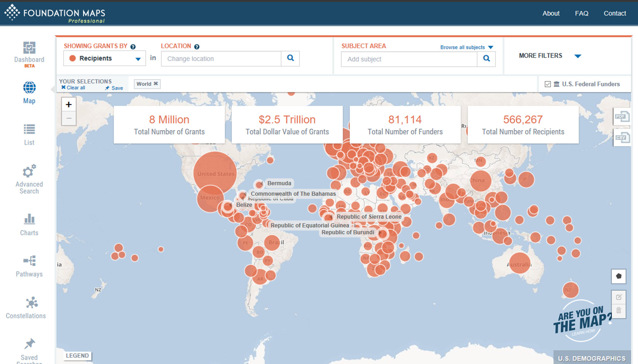Click the edit shape tool
The width and height of the screenshot is (638, 364).
pyautogui.click(x=619, y=297)
